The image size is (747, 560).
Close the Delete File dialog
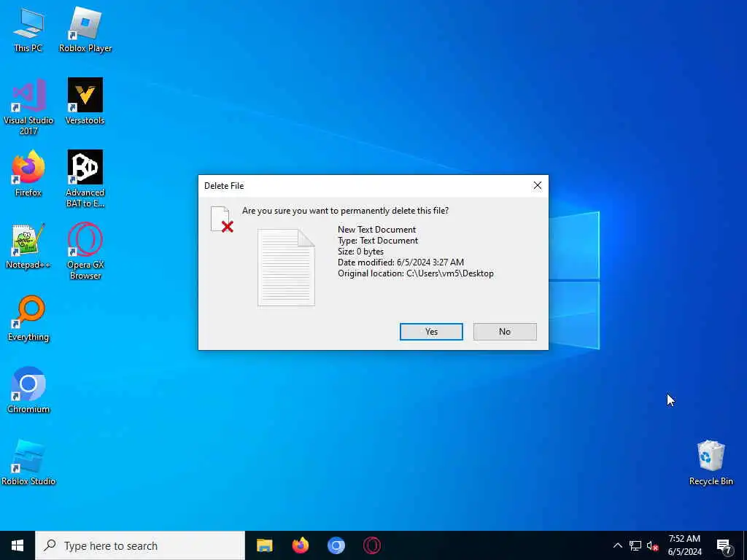(538, 186)
